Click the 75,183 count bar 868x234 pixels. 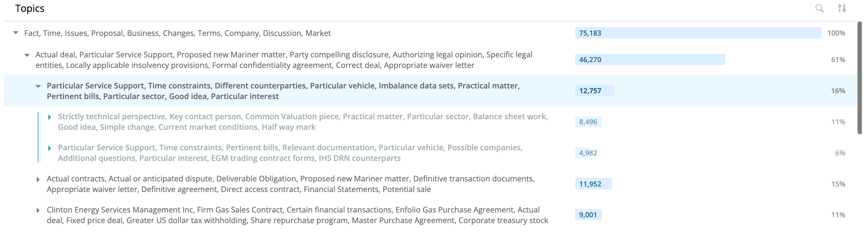click(698, 33)
